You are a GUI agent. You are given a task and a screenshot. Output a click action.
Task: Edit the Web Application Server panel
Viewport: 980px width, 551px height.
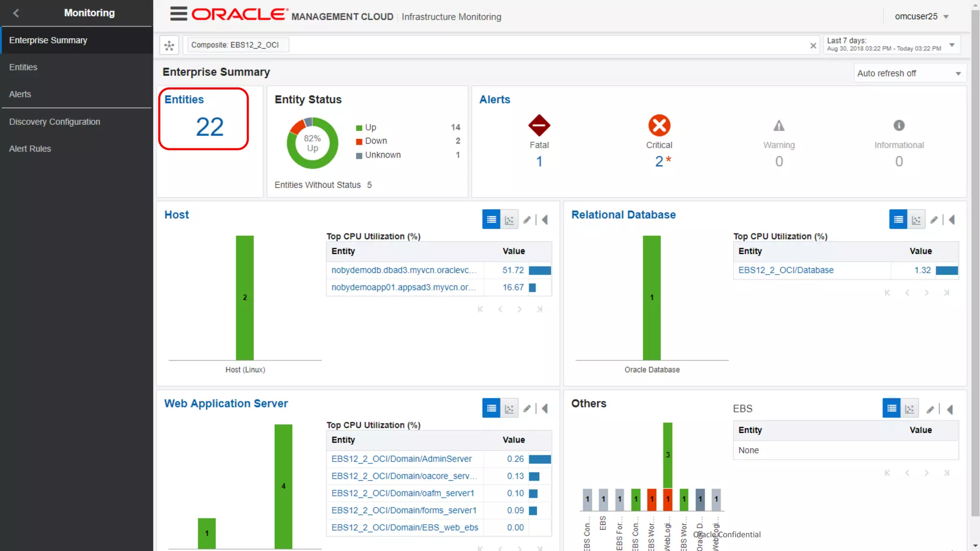coord(527,409)
